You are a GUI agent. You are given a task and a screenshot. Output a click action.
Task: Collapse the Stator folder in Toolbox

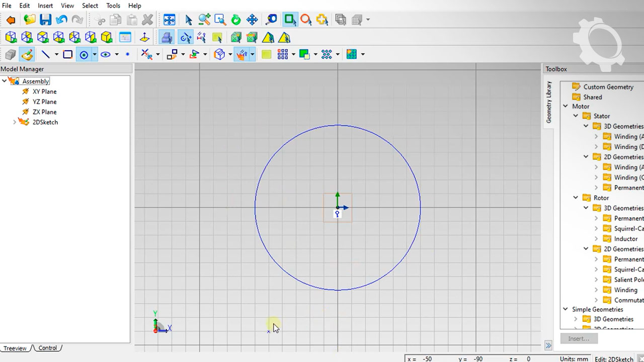[x=576, y=116]
